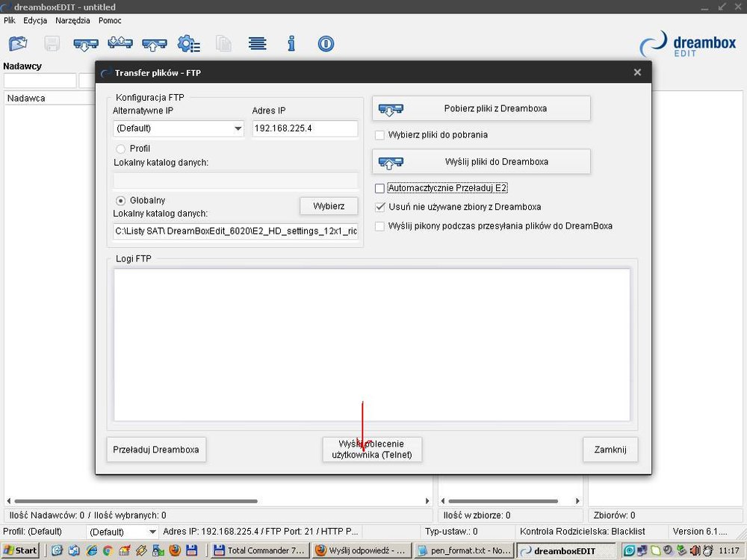
Task: Click the open folder toolbar icon
Action: point(17,43)
